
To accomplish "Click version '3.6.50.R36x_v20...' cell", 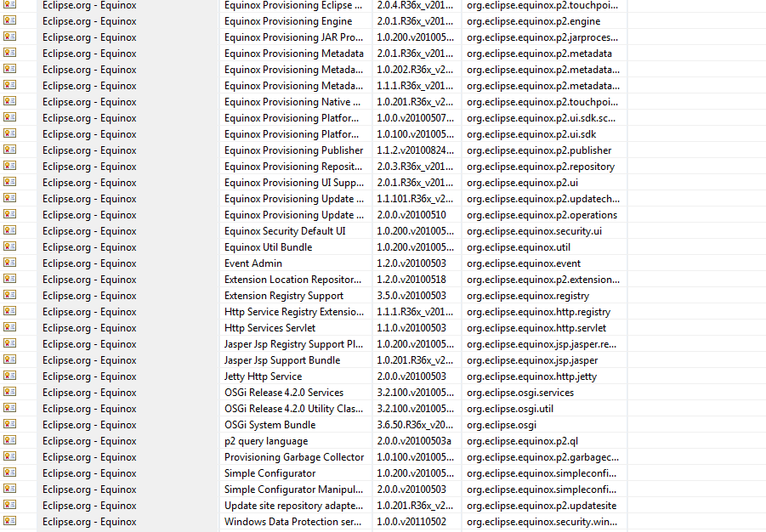I will click(415, 424).
